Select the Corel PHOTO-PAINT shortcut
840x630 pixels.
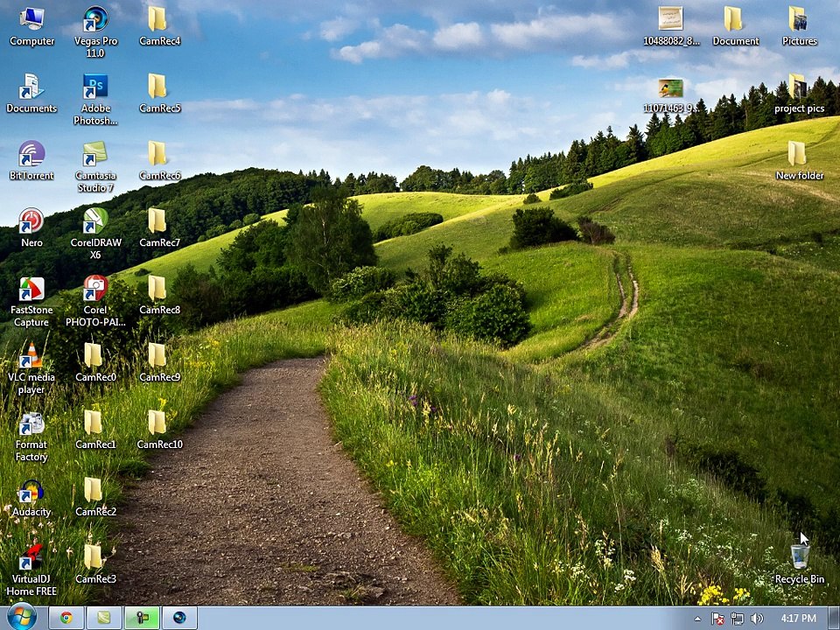point(95,302)
